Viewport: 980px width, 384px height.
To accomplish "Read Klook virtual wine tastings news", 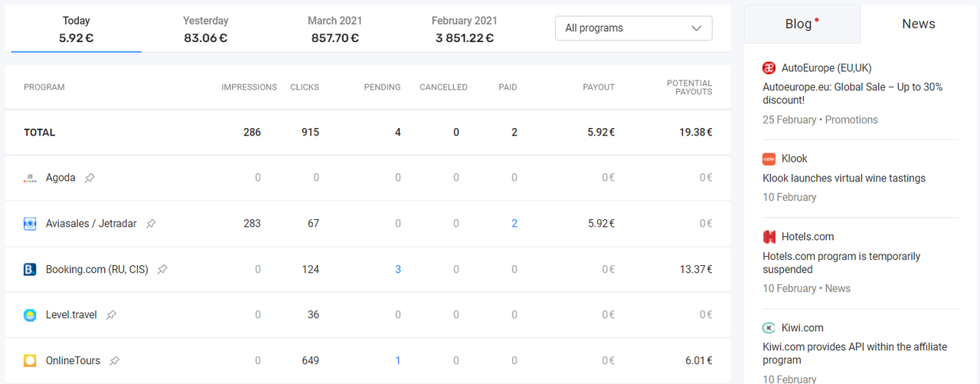I will point(844,179).
